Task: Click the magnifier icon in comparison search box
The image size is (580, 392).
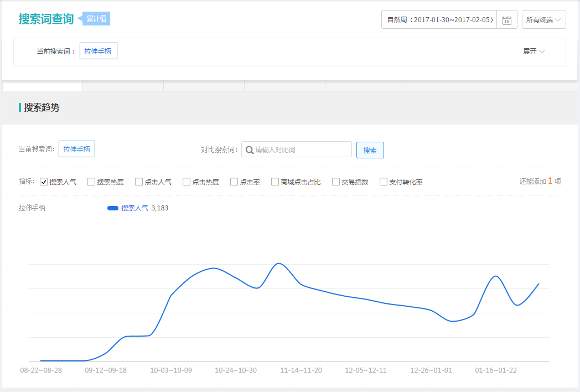Action: coord(249,150)
